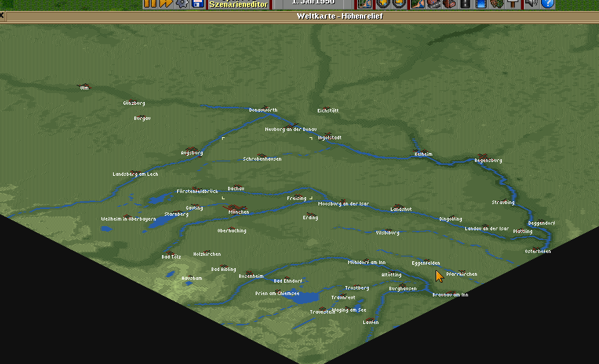Pause the game with the pause icon
Screen dimensions: 599x364
[150, 3]
